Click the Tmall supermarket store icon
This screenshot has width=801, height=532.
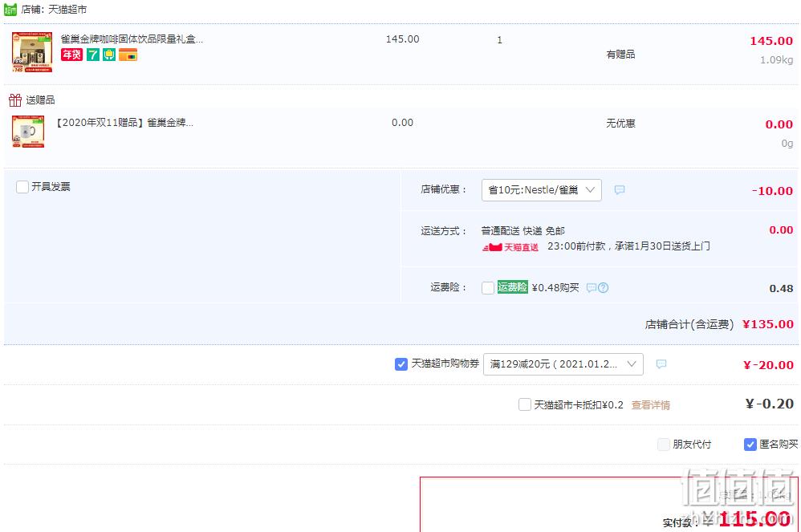click(x=10, y=9)
